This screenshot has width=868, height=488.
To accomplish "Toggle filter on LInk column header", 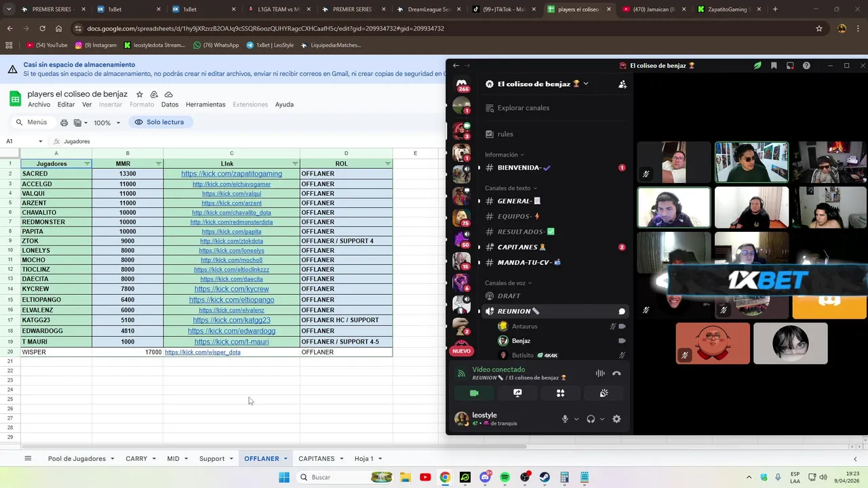I will click(x=295, y=164).
